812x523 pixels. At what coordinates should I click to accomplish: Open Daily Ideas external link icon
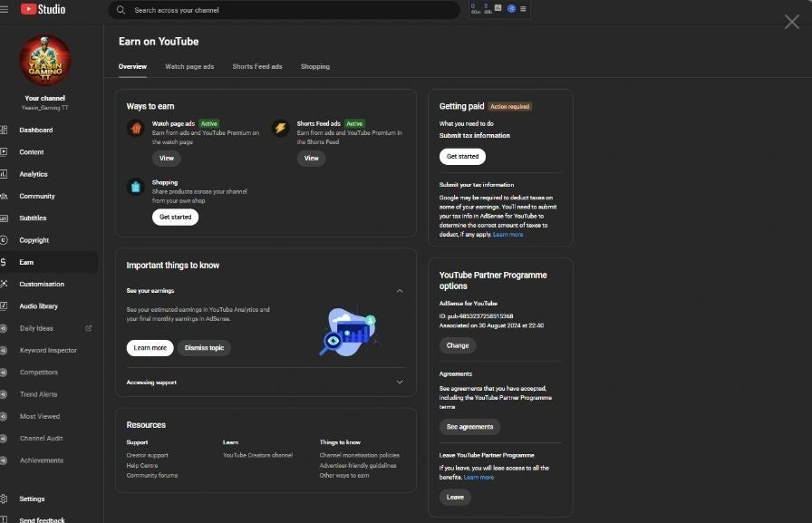(88, 328)
